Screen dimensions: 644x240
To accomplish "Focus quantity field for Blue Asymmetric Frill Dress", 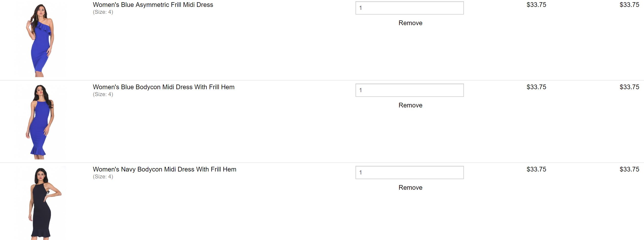I will coord(409,8).
